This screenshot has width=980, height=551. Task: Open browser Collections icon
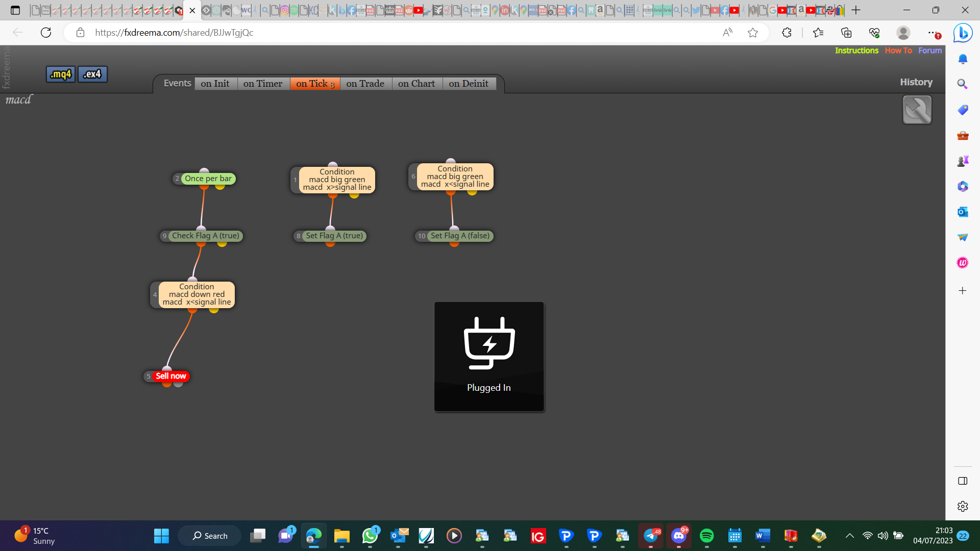click(x=846, y=33)
